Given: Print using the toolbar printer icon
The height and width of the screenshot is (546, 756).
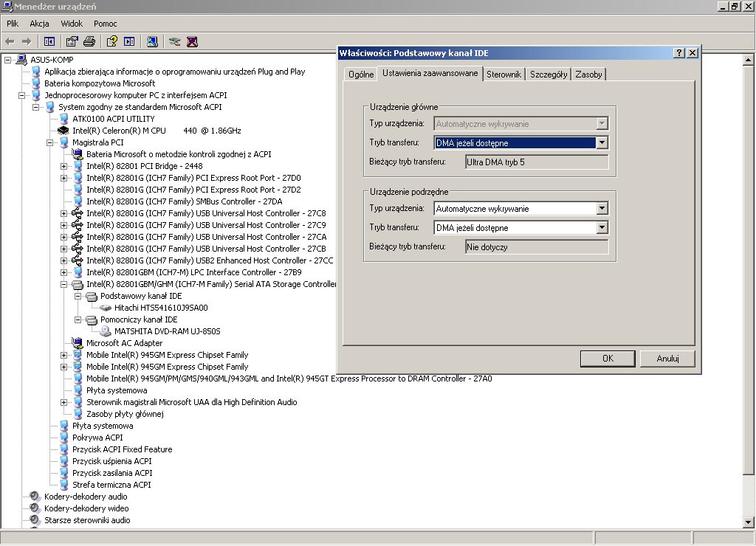Looking at the screenshot, I should (x=89, y=42).
